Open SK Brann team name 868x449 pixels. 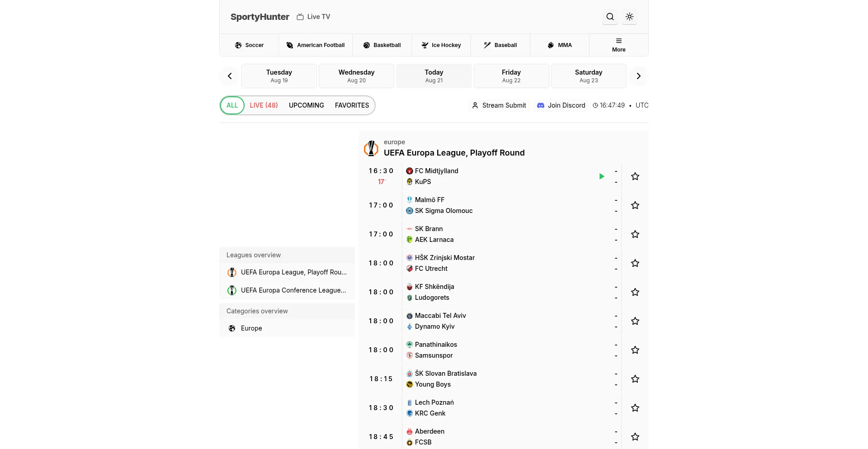429,229
